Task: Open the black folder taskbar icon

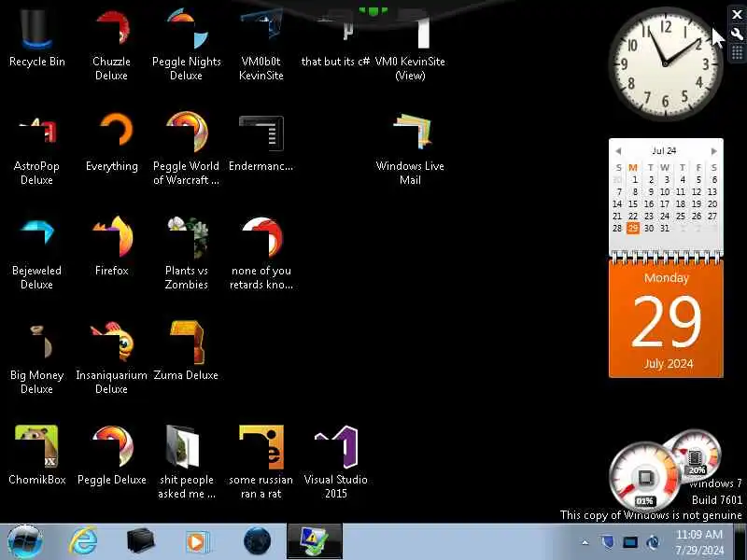Action: pos(141,541)
